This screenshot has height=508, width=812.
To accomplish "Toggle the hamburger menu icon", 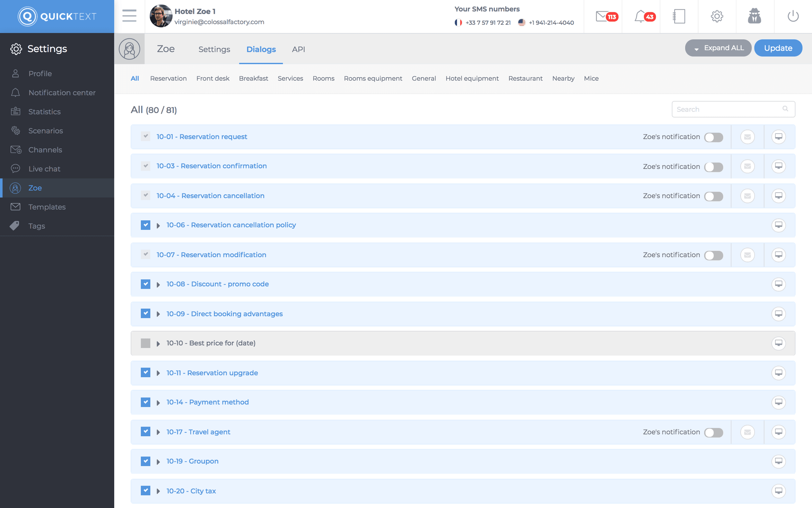I will [129, 16].
